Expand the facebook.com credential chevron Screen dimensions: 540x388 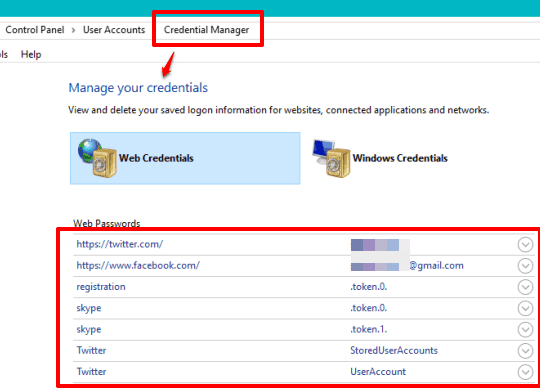click(525, 266)
